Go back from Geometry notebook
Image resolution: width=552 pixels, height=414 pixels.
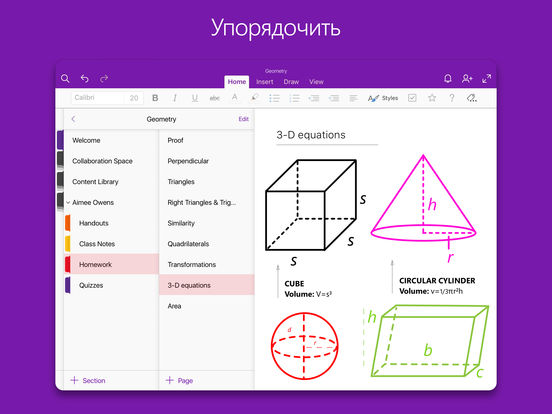pyautogui.click(x=73, y=119)
